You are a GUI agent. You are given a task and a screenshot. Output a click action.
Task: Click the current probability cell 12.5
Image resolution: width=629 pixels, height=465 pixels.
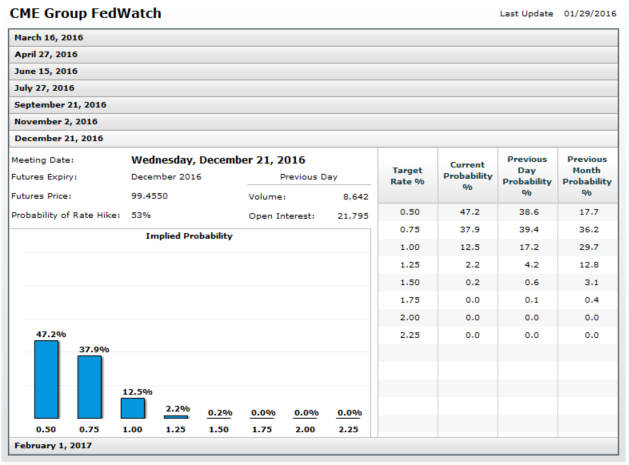[470, 248]
